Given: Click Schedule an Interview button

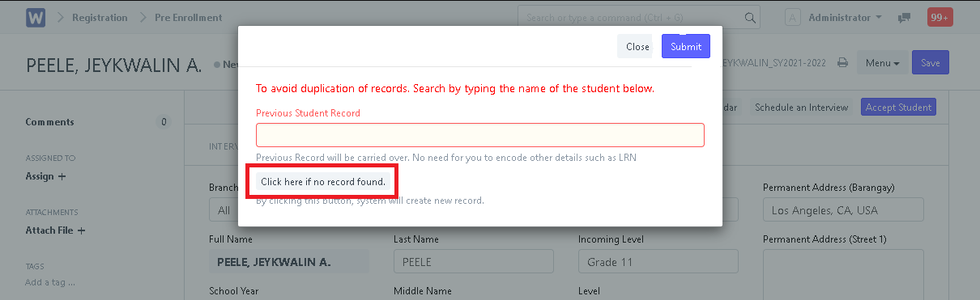Looking at the screenshot, I should pos(801,107).
